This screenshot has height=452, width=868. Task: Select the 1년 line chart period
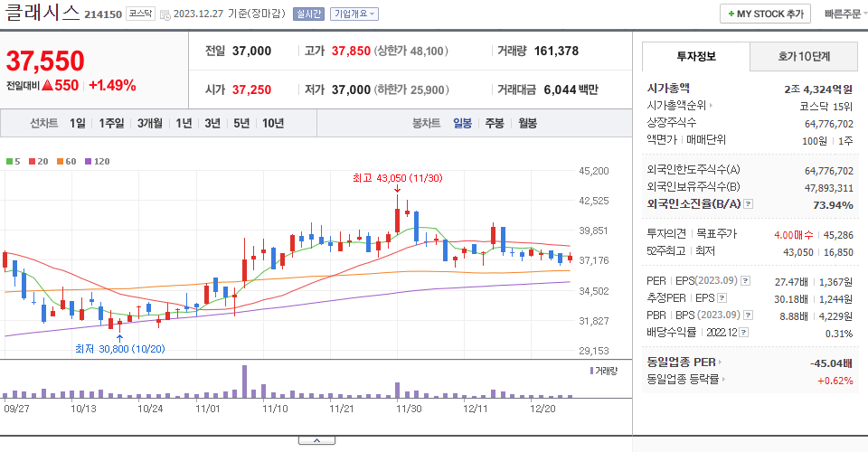(x=184, y=123)
